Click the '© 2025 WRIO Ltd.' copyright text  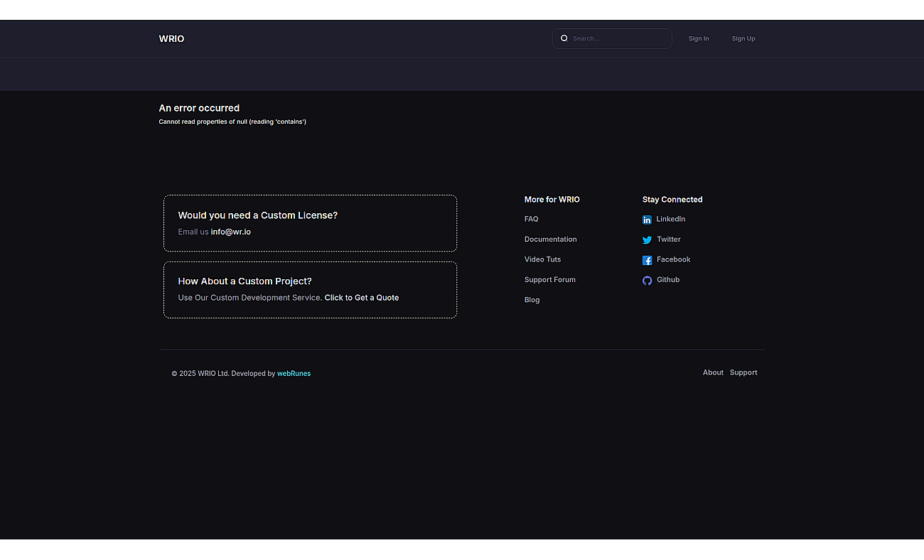click(200, 373)
